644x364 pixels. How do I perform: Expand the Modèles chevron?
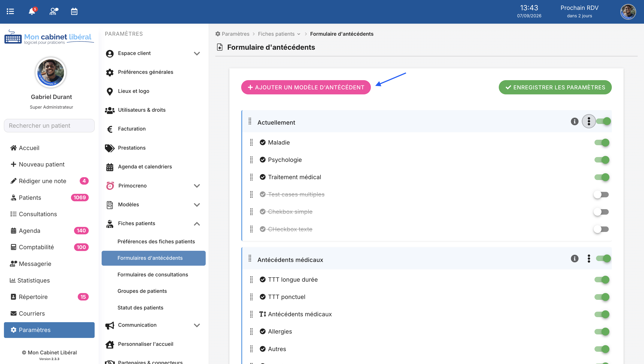point(197,205)
